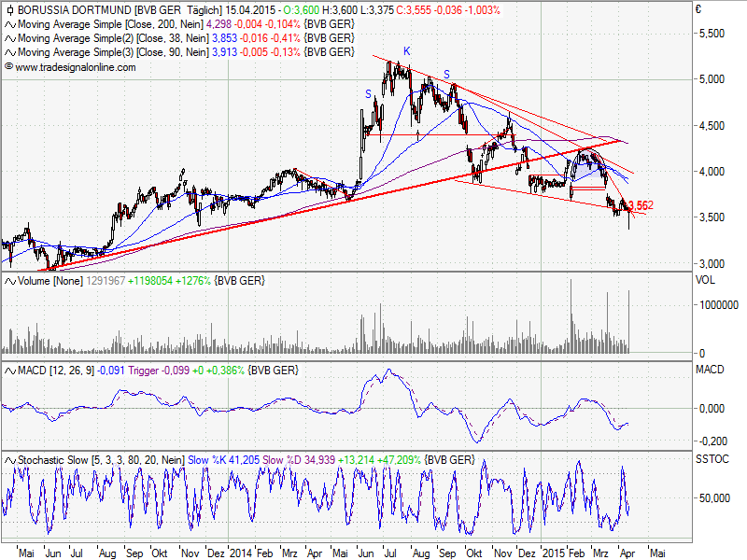Image resolution: width=747 pixels, height=560 pixels.
Task: Click the 200-day average value 4,298
Action: (x=218, y=24)
